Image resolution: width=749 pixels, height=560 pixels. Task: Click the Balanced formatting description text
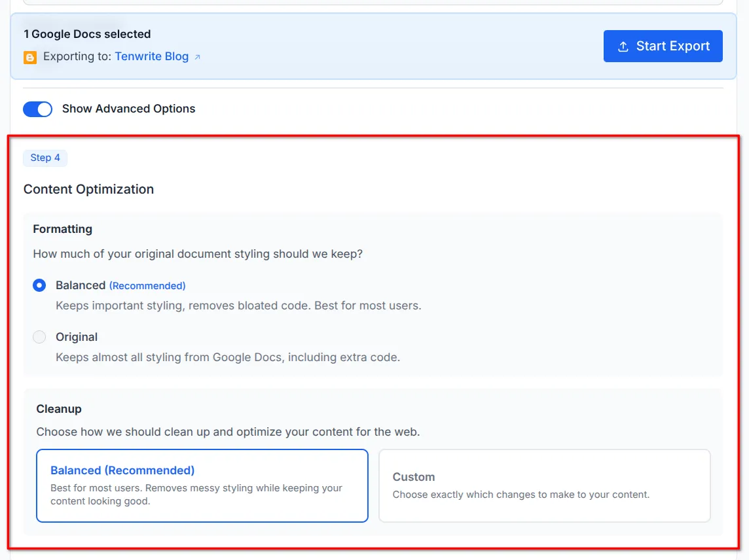239,306
